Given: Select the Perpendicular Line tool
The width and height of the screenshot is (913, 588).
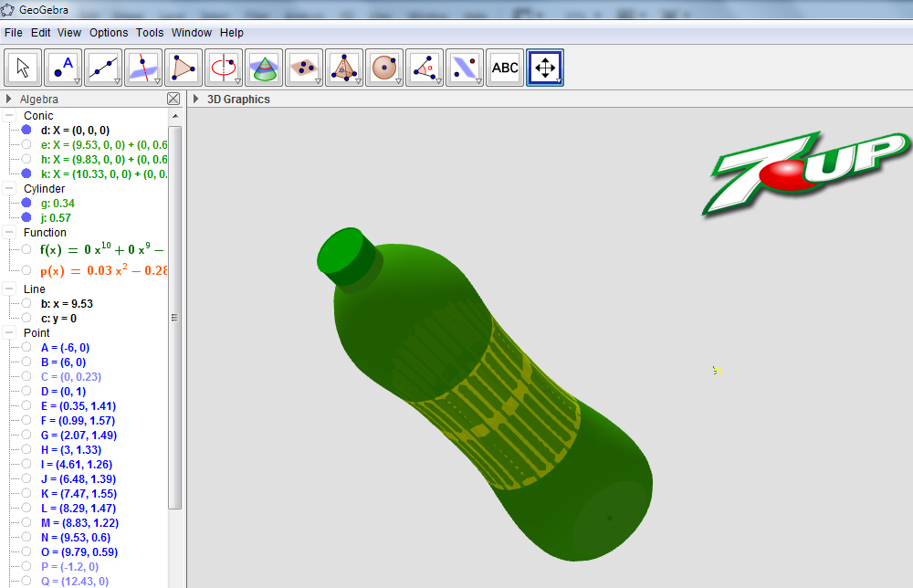Looking at the screenshot, I should coord(143,68).
